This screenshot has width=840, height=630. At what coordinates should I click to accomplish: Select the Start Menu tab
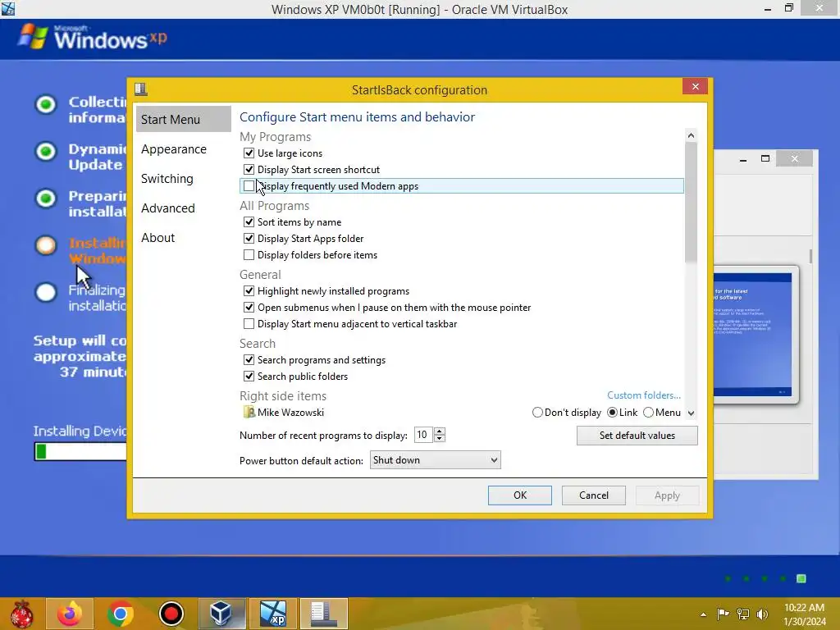tap(183, 119)
